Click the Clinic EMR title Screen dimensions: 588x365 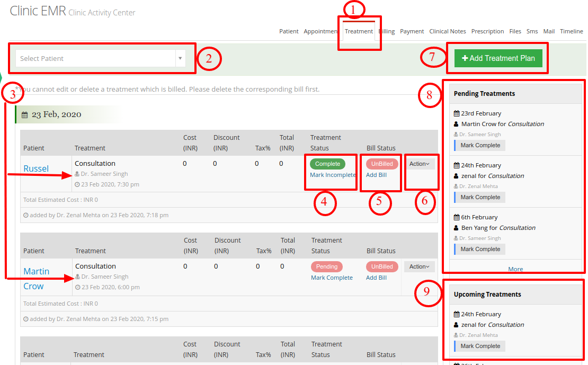38,11
